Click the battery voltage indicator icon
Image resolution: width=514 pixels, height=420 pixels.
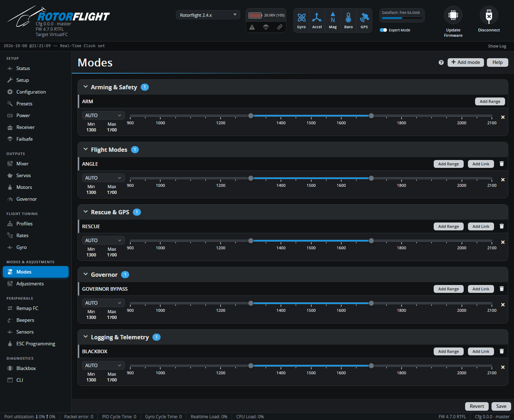255,15
